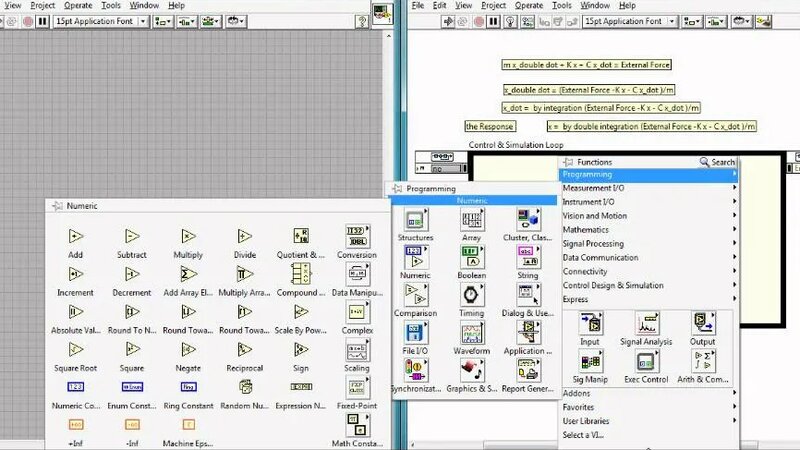The width and height of the screenshot is (800, 450).
Task: Open Express Signal Analysis palette
Action: point(646,323)
